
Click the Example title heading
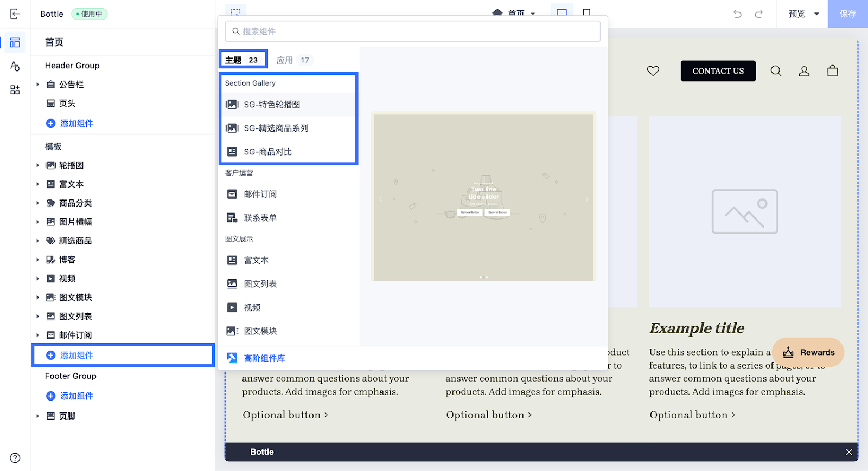pos(697,328)
